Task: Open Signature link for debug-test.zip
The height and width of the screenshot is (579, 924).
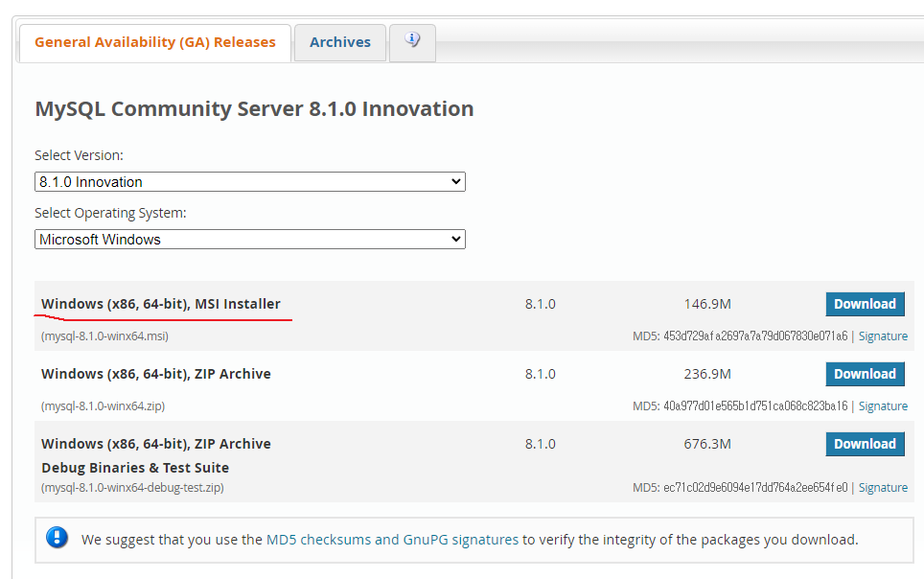Action: coord(883,488)
